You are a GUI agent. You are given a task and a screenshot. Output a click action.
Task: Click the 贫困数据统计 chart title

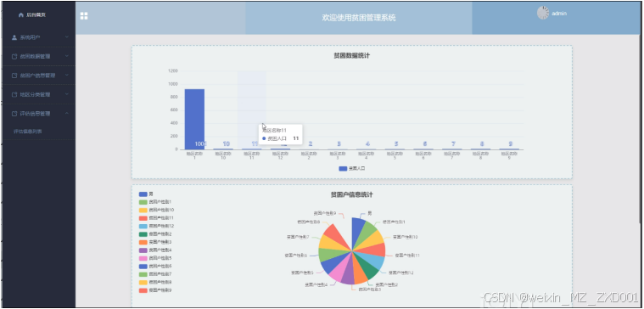pos(351,55)
